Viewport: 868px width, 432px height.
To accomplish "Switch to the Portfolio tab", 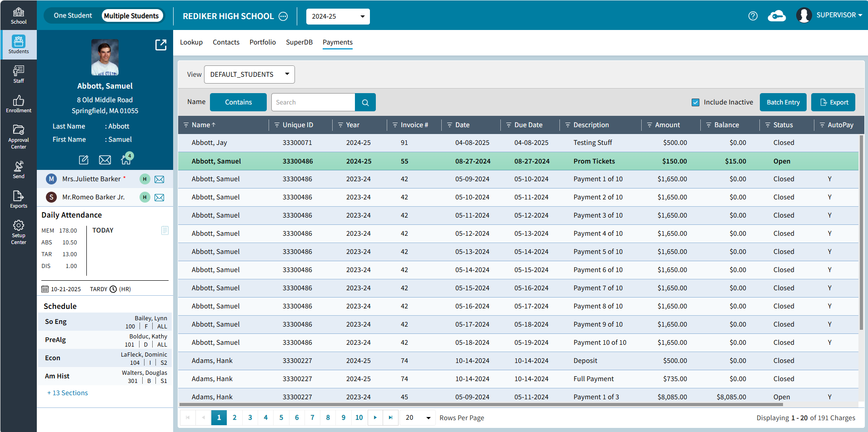I will tap(263, 42).
